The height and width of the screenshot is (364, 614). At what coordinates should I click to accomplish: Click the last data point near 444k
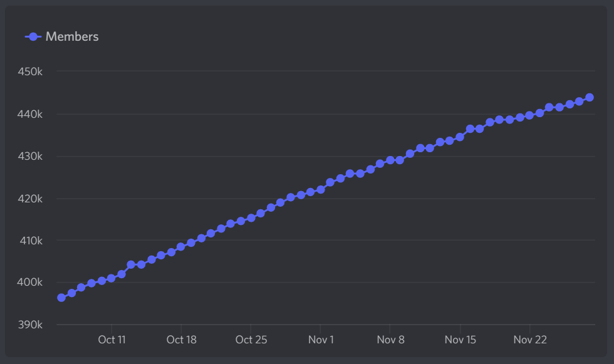[589, 97]
